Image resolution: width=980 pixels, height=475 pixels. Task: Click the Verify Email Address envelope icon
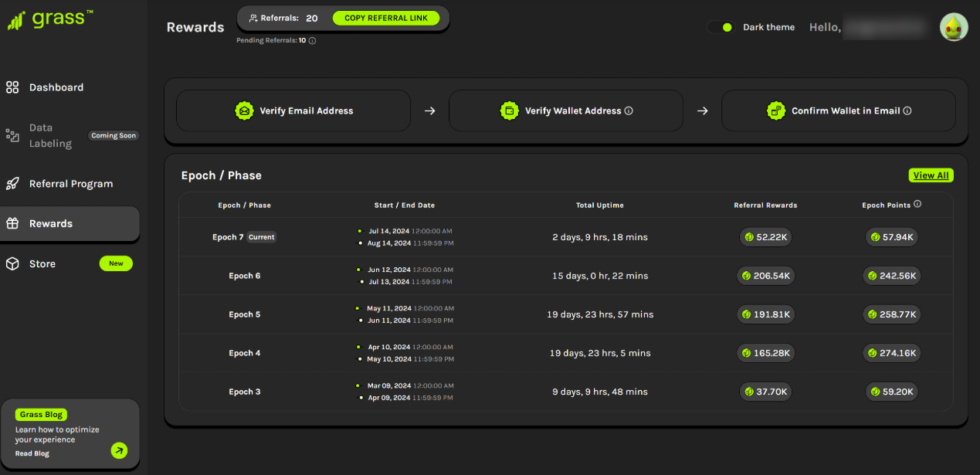[245, 110]
